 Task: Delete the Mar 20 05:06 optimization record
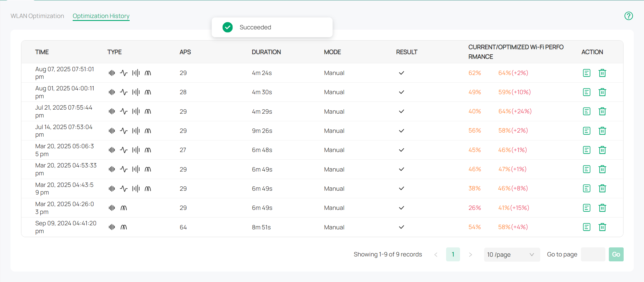point(602,150)
